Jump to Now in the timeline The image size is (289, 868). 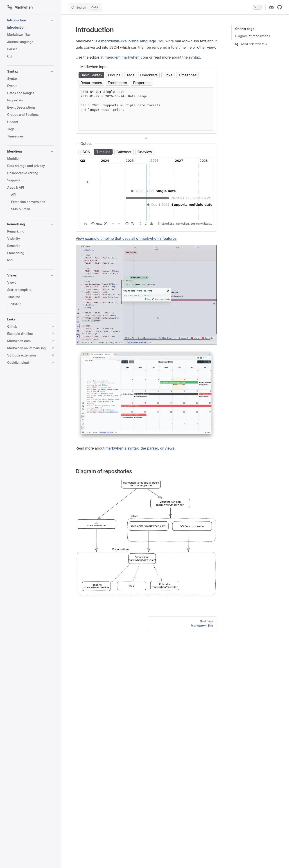pos(97,224)
